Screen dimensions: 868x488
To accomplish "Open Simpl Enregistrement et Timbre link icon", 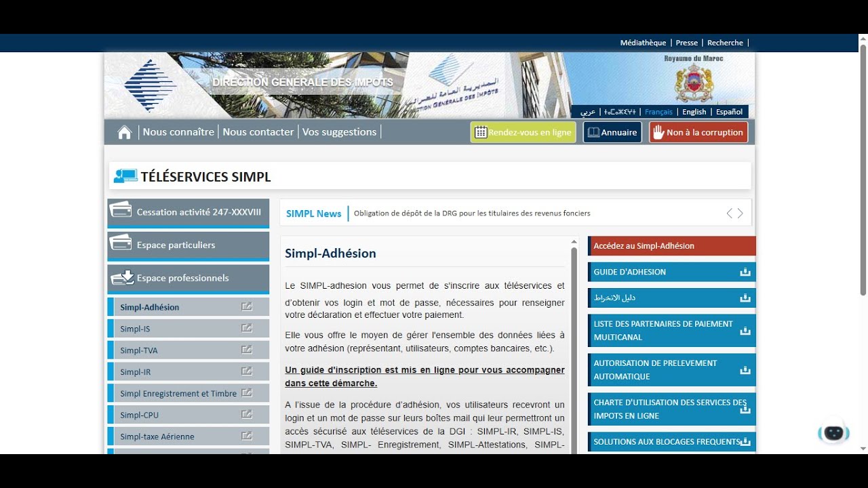I will [x=247, y=393].
